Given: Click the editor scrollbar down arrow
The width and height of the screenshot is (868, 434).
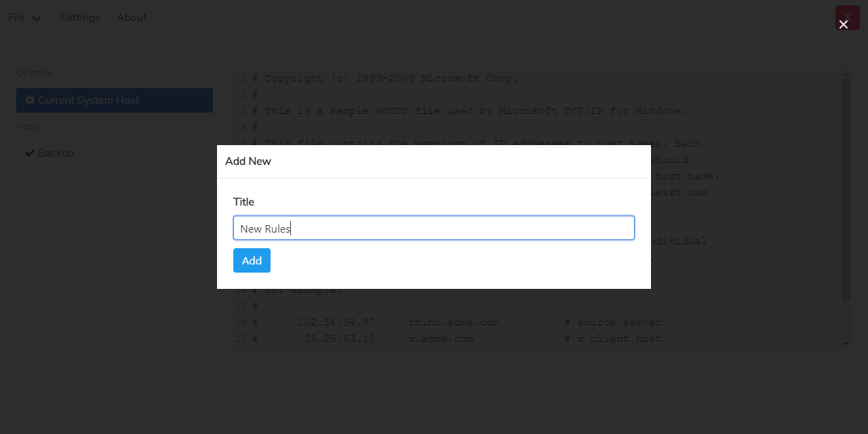Looking at the screenshot, I should [x=846, y=344].
